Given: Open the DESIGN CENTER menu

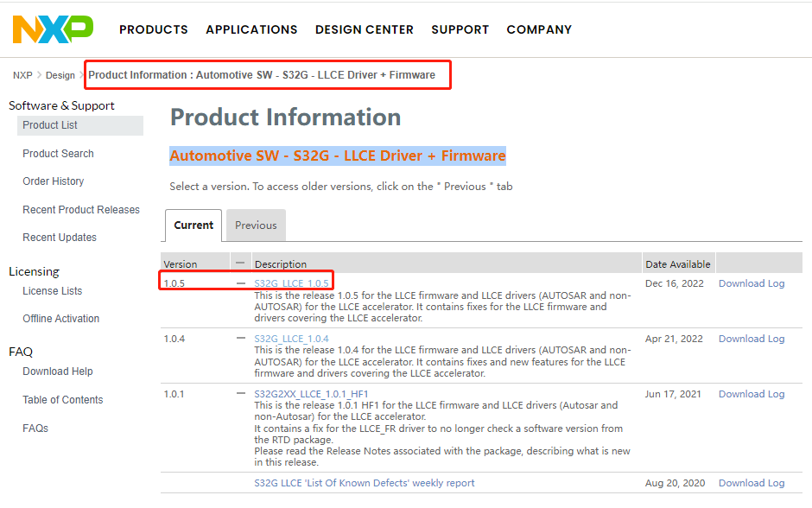Looking at the screenshot, I should pyautogui.click(x=364, y=29).
